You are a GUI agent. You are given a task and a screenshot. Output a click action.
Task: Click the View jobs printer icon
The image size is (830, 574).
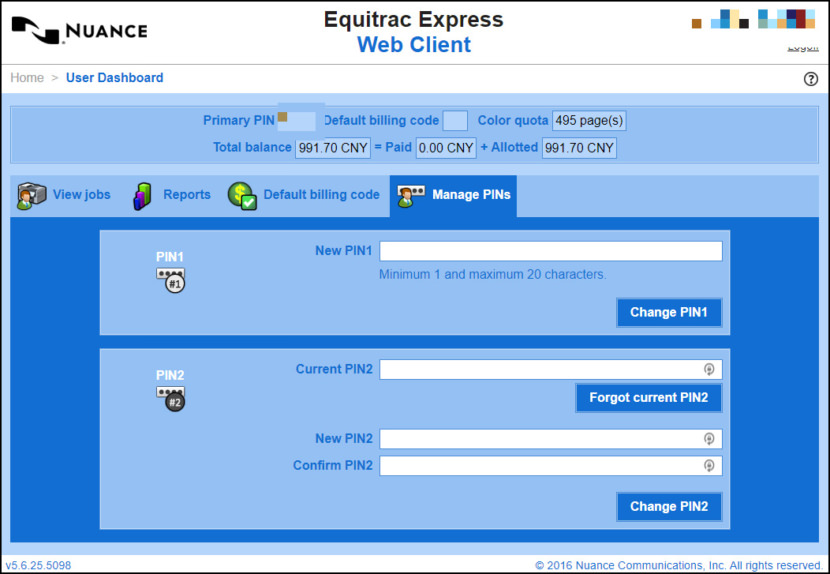click(31, 196)
